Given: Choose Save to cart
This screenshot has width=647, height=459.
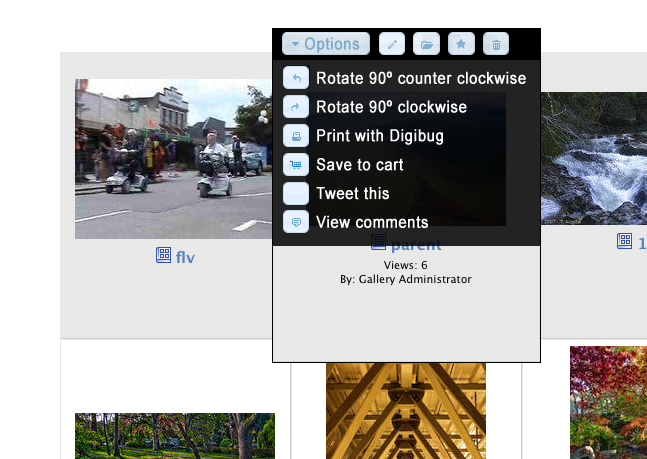Looking at the screenshot, I should [x=360, y=165].
